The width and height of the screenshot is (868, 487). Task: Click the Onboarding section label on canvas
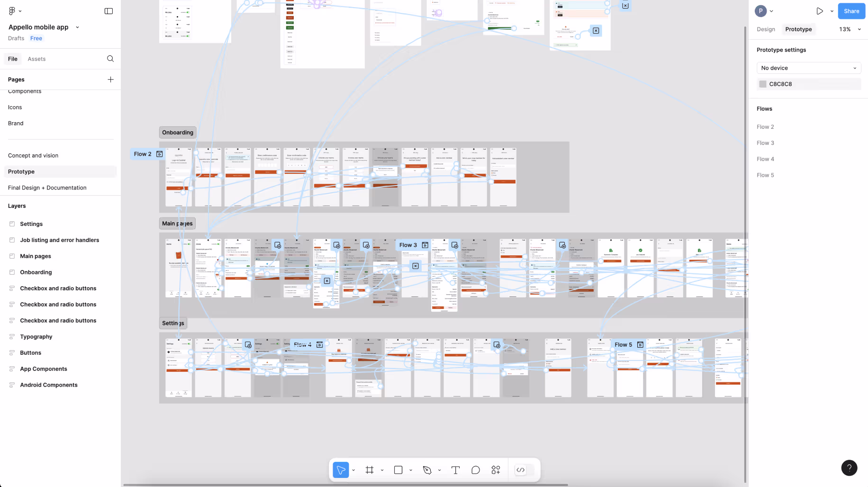click(178, 133)
